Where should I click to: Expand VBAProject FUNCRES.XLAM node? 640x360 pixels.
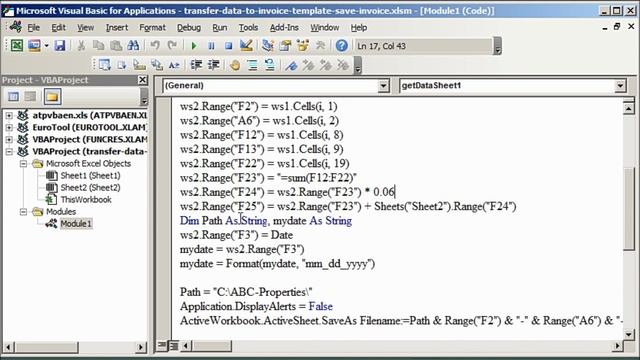9,140
